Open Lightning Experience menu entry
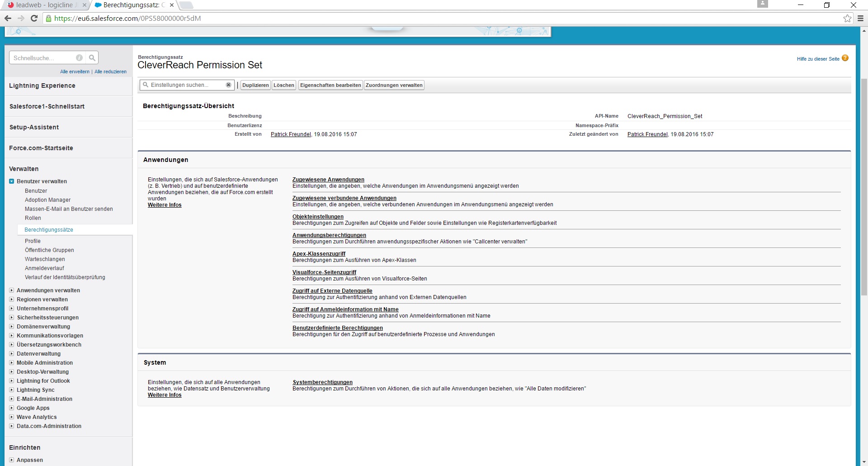This screenshot has width=868, height=466. click(x=42, y=86)
